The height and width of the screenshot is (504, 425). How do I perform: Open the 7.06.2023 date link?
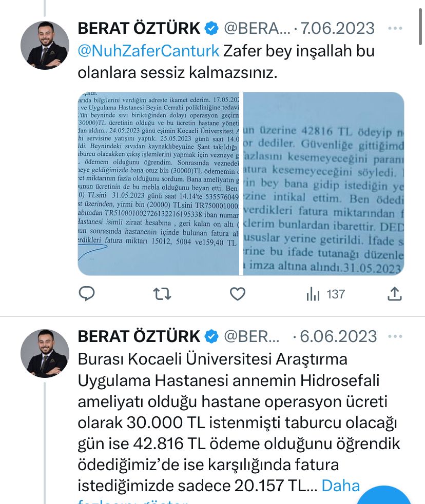tap(338, 28)
